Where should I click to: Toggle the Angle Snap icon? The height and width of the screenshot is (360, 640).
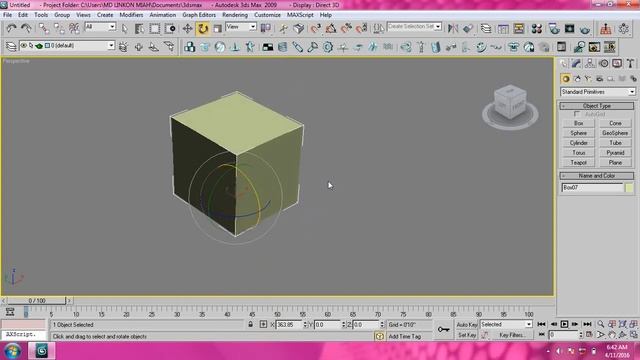[x=331, y=28]
